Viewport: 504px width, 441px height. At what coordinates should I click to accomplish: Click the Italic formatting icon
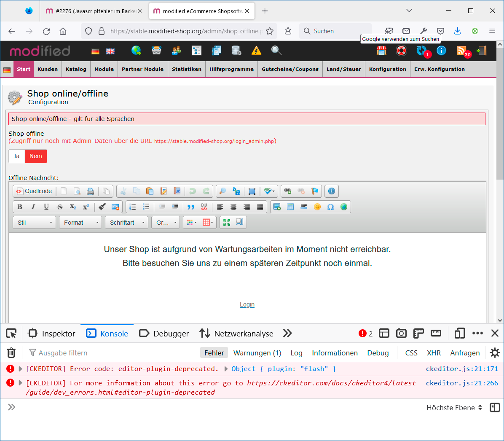tap(33, 207)
